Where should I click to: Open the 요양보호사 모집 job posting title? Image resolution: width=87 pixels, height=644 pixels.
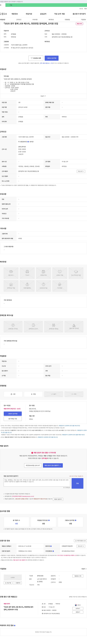pyautogui.click(x=18, y=608)
